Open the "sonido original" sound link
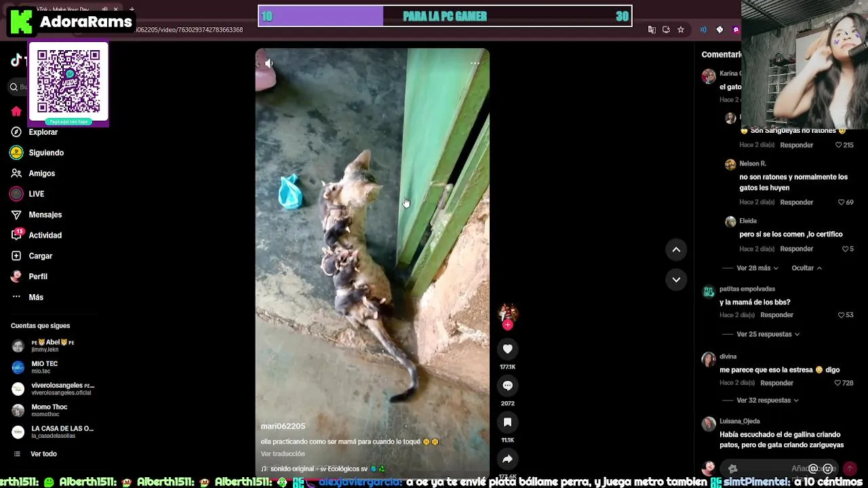Viewport: 868px width, 488px height. (x=323, y=469)
